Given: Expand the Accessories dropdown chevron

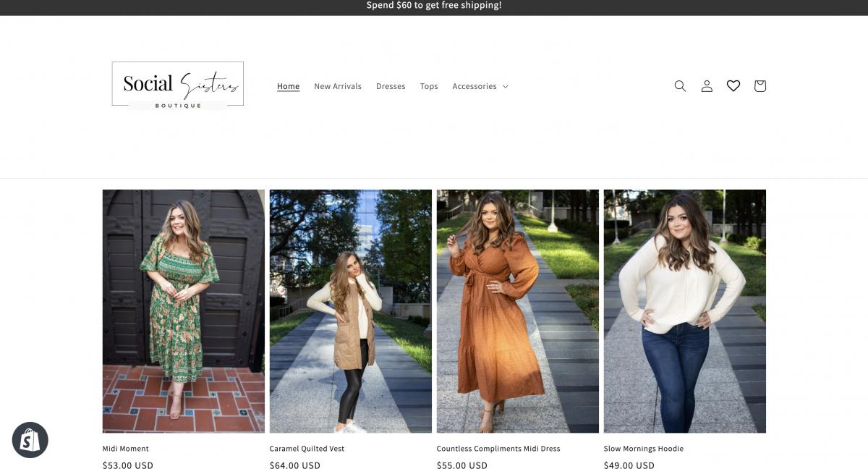Looking at the screenshot, I should 506,86.
